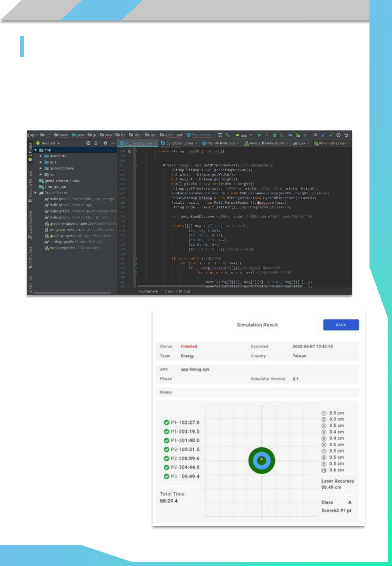Open Git history clock icon
392x566 pixels.
coord(338,135)
